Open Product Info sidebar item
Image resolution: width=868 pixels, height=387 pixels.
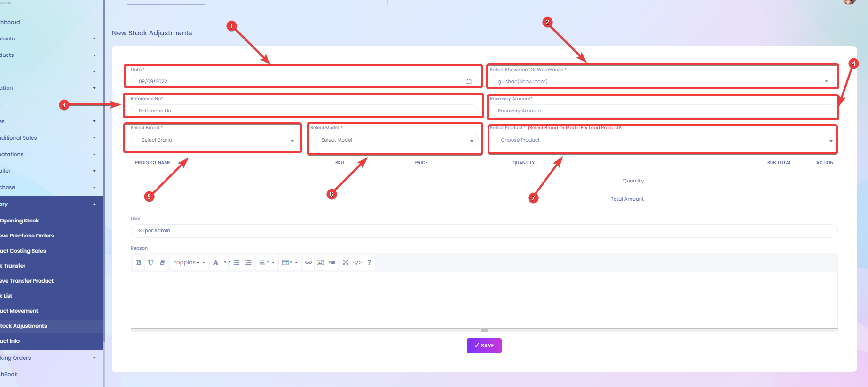point(10,341)
